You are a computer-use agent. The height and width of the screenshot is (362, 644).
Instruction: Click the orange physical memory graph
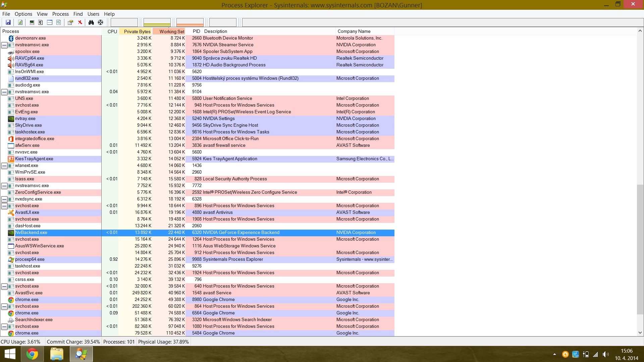(190, 22)
